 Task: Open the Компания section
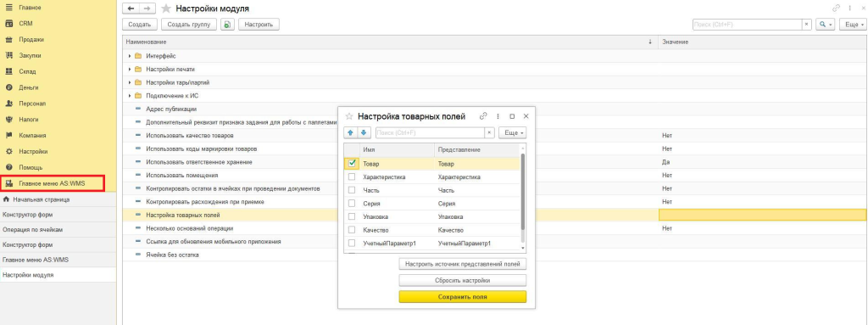coord(32,135)
